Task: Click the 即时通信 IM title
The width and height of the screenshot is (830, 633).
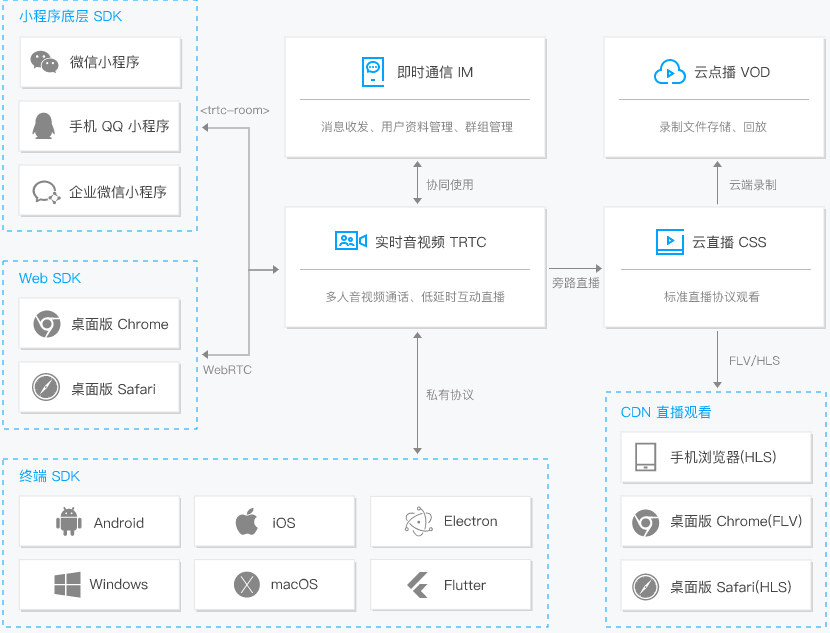Action: click(435, 72)
